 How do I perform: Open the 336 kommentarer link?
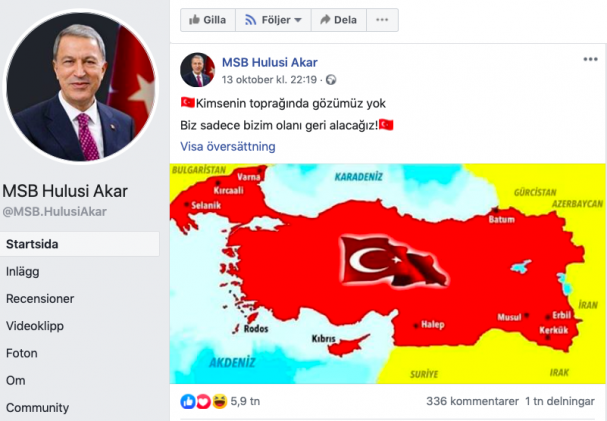coord(472,402)
